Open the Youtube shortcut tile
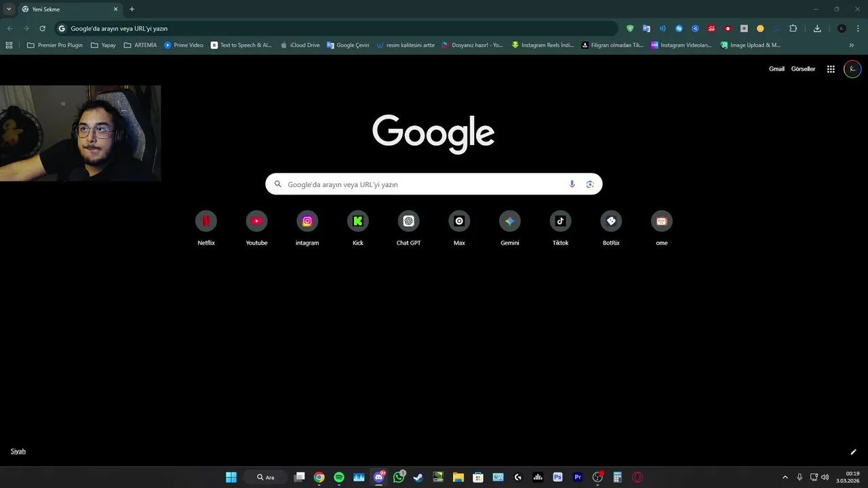This screenshot has width=868, height=488. coord(256,228)
